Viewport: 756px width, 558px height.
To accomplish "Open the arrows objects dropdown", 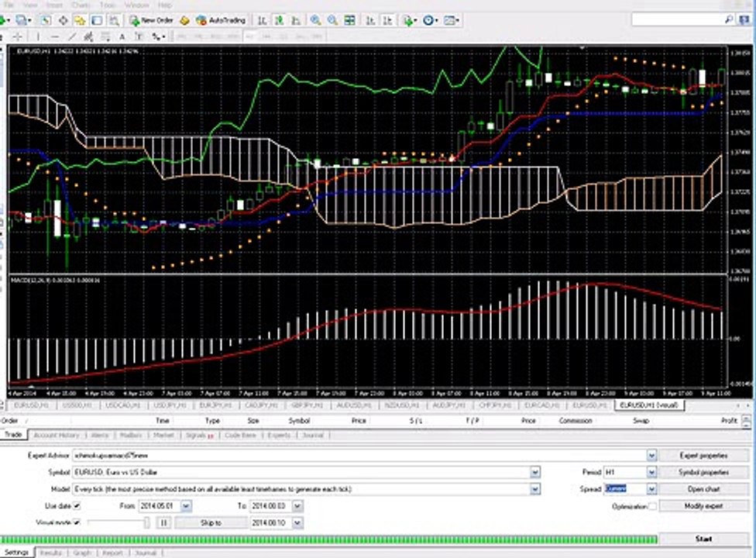I will point(158,36).
